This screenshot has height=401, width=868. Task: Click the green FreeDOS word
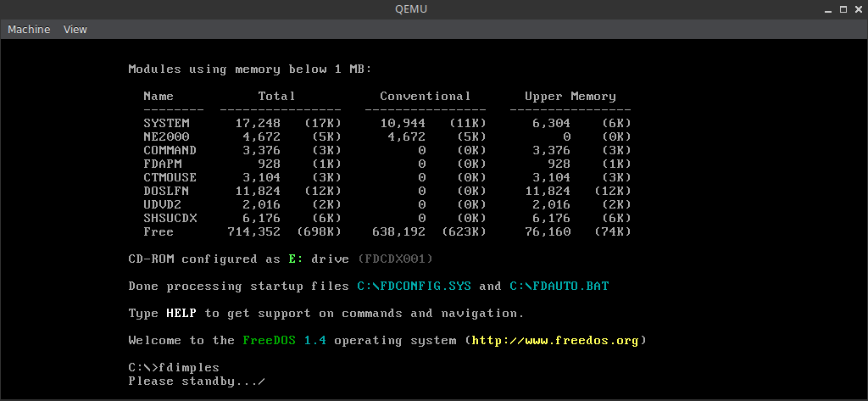[269, 340]
